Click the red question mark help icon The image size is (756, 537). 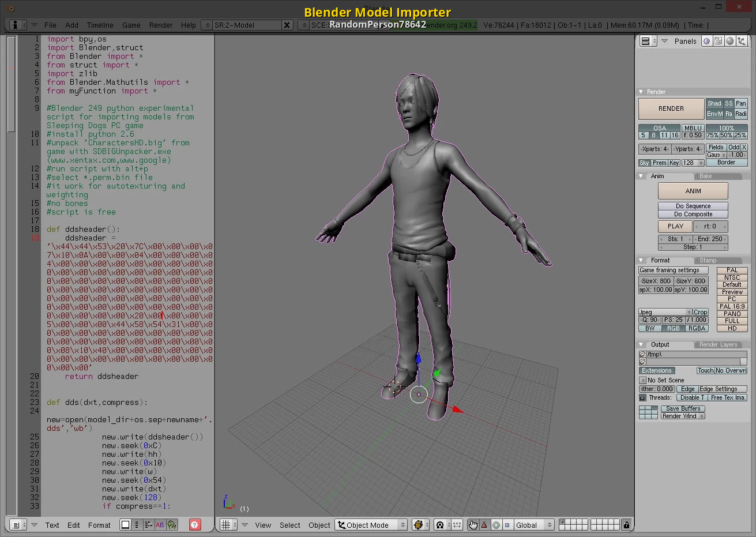195,525
